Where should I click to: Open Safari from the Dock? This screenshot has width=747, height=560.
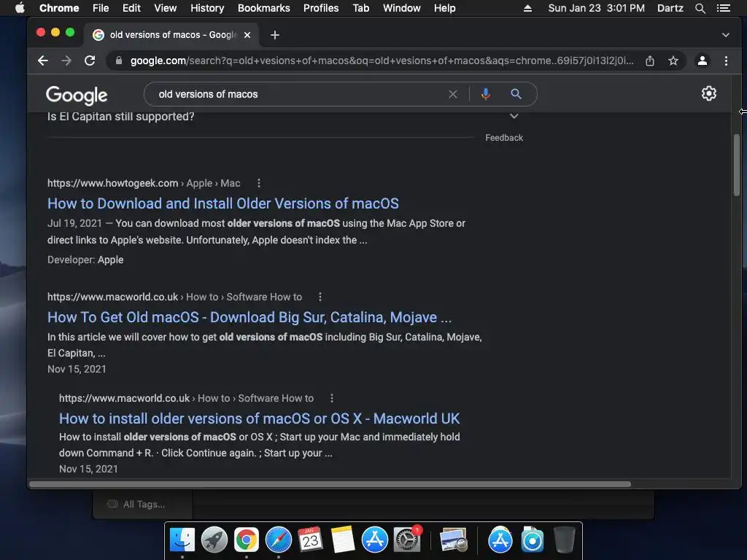point(278,540)
